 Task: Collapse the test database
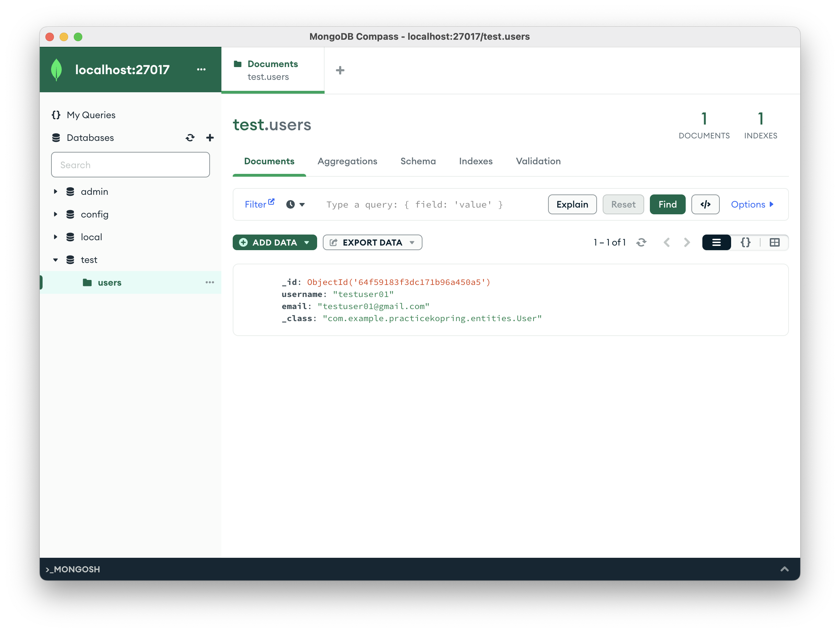[55, 260]
